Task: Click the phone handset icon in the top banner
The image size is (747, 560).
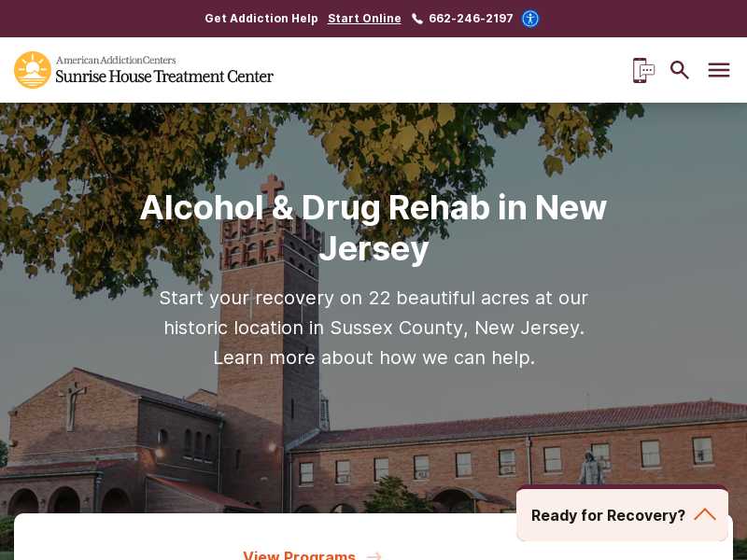Action: pyautogui.click(x=416, y=19)
